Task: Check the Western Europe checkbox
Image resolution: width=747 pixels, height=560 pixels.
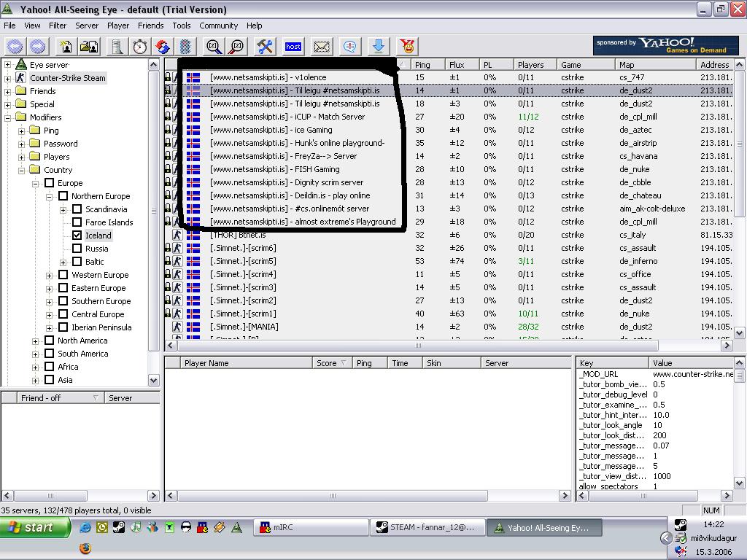Action: (63, 275)
